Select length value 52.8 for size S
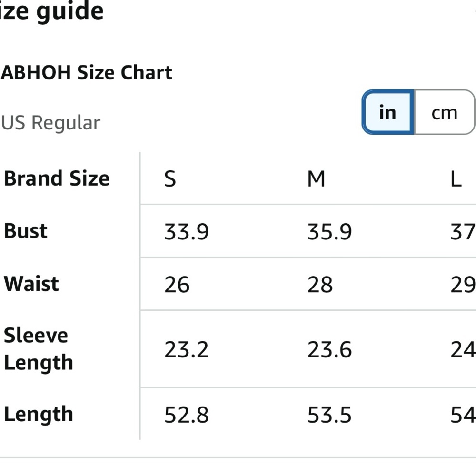 [187, 415]
